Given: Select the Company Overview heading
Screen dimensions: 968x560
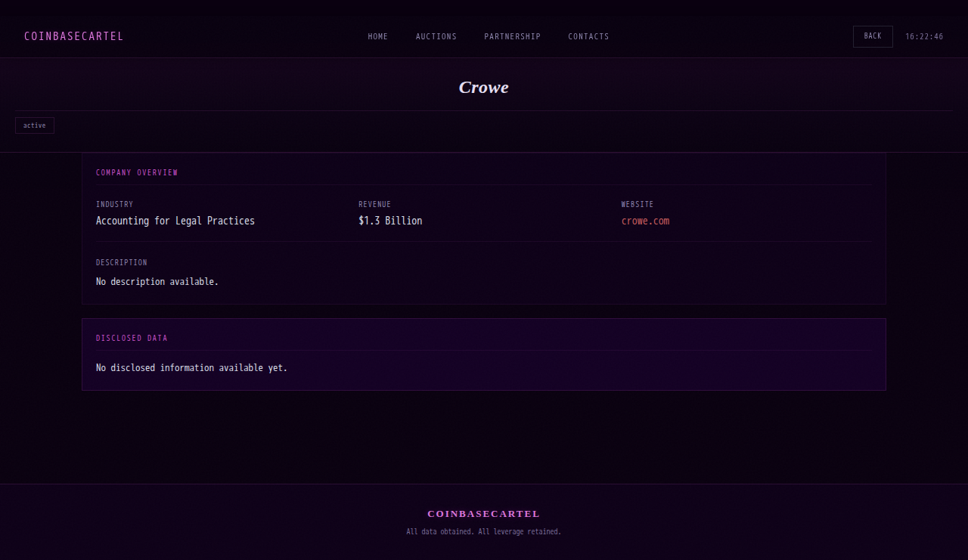Looking at the screenshot, I should pyautogui.click(x=137, y=172).
